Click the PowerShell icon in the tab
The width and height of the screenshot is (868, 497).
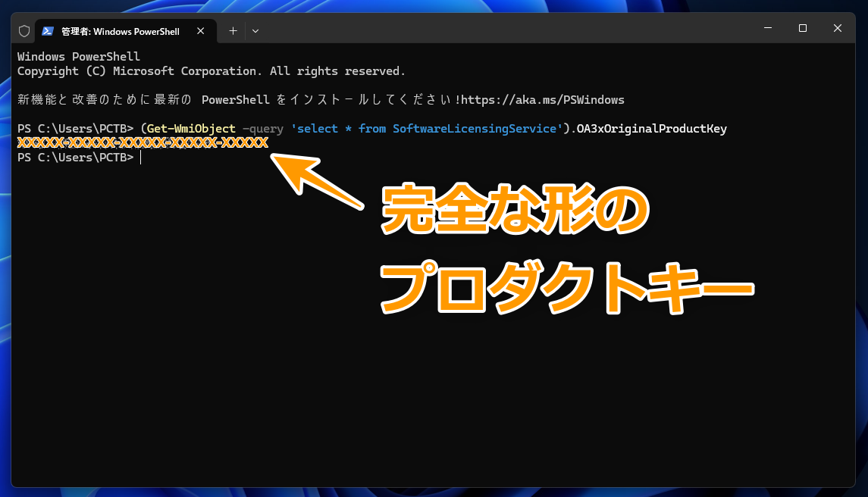(x=48, y=31)
